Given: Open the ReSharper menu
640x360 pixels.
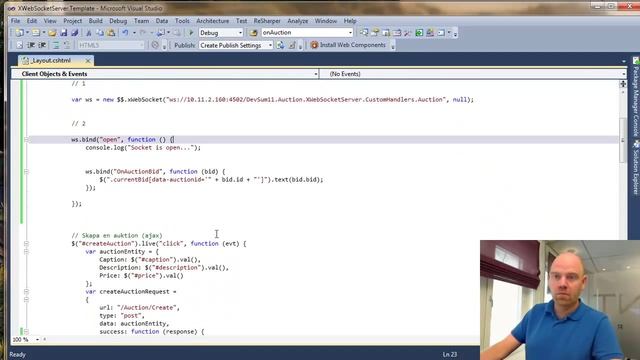Looking at the screenshot, I should (x=267, y=21).
